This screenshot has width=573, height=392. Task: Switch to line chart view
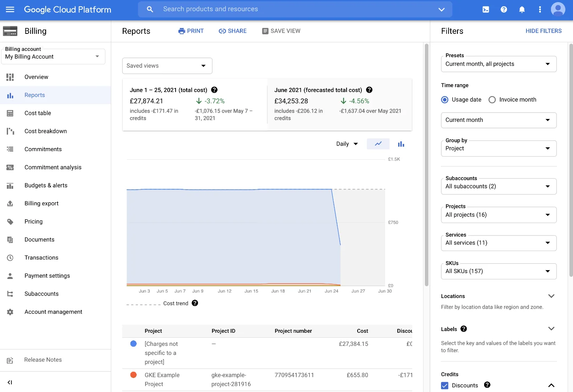pyautogui.click(x=378, y=144)
